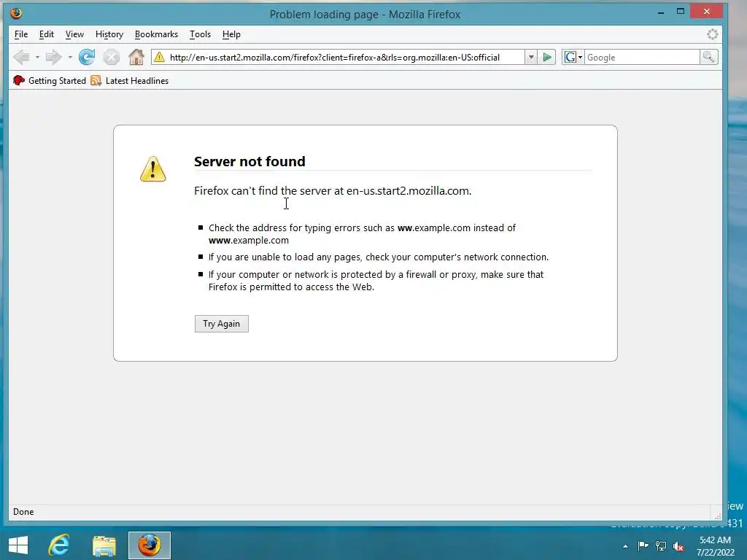This screenshot has height=560, width=747.
Task: Open the File menu
Action: pyautogui.click(x=21, y=34)
